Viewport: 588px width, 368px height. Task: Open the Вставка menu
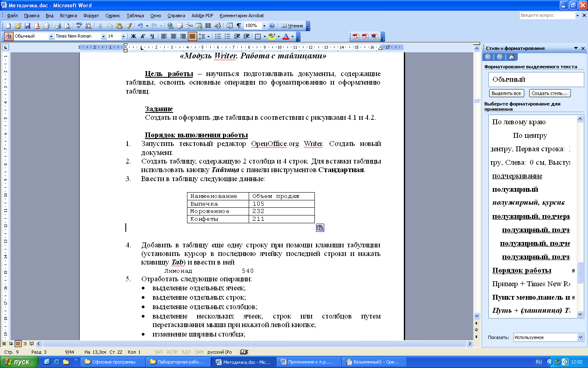68,16
